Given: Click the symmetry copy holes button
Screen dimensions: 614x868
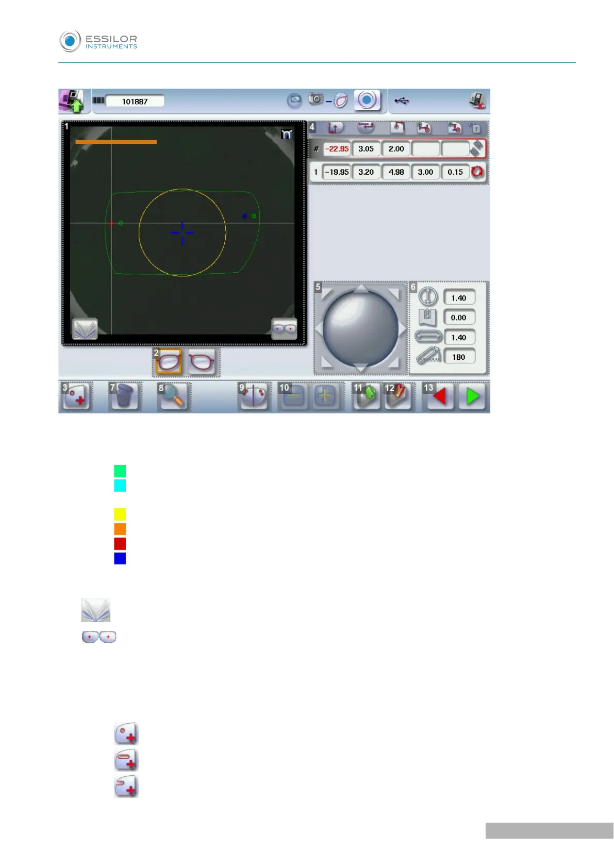Looking at the screenshot, I should pos(253,396).
